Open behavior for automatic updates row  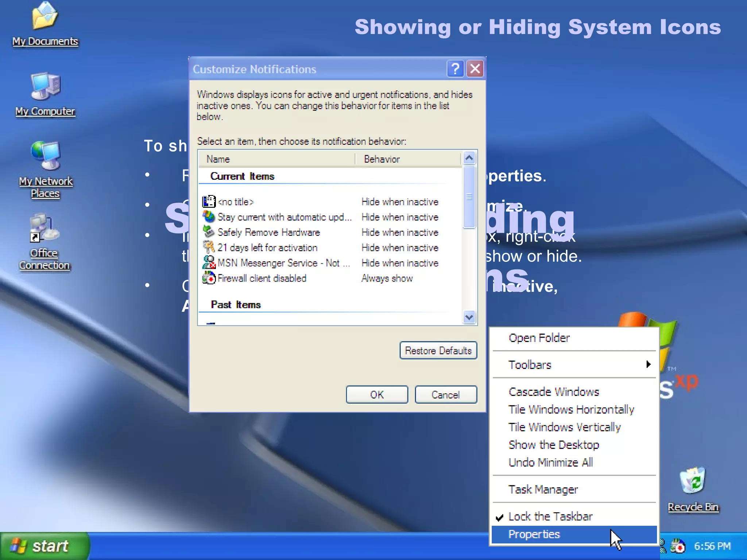pyautogui.click(x=400, y=217)
